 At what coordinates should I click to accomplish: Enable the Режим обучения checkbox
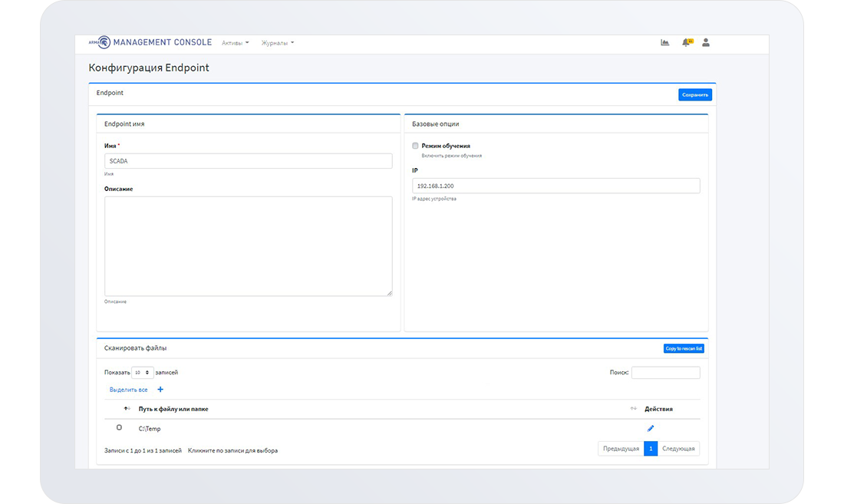416,145
